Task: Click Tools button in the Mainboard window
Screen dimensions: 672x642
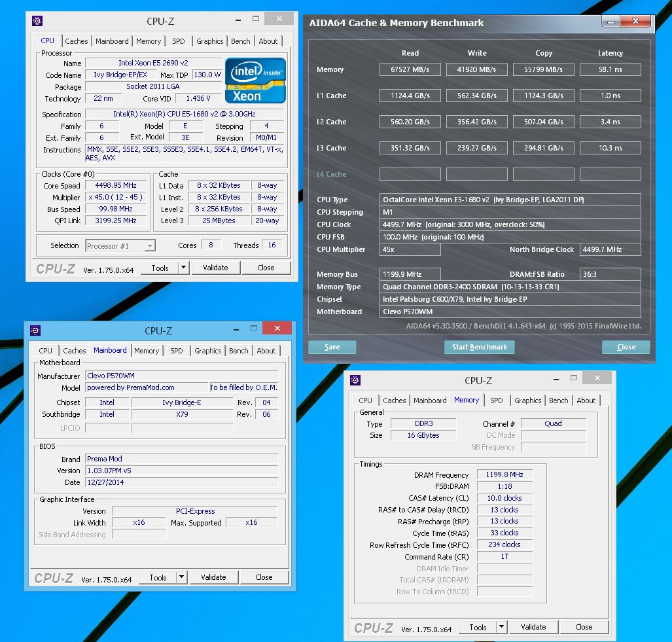Action: click(x=158, y=577)
